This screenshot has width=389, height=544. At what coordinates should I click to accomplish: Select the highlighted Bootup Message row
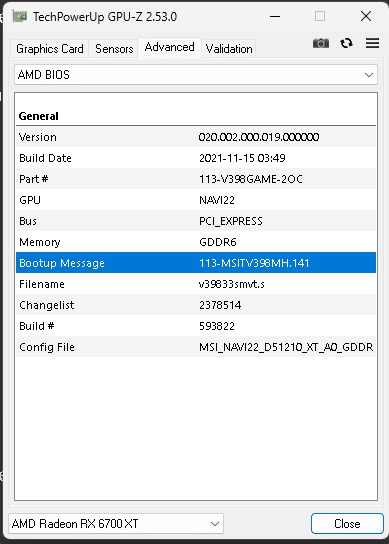(196, 263)
